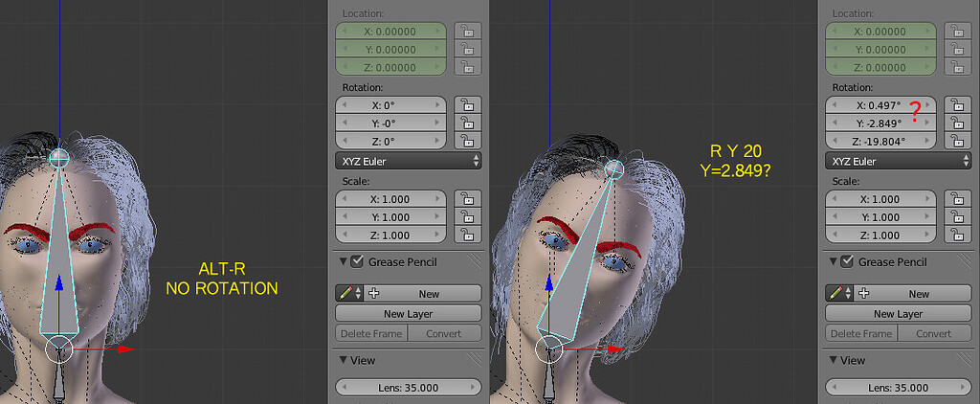Screen dimensions: 980x404
Task: Collapse the Grease Pencil section in ALT-R panel
Action: tap(343, 262)
